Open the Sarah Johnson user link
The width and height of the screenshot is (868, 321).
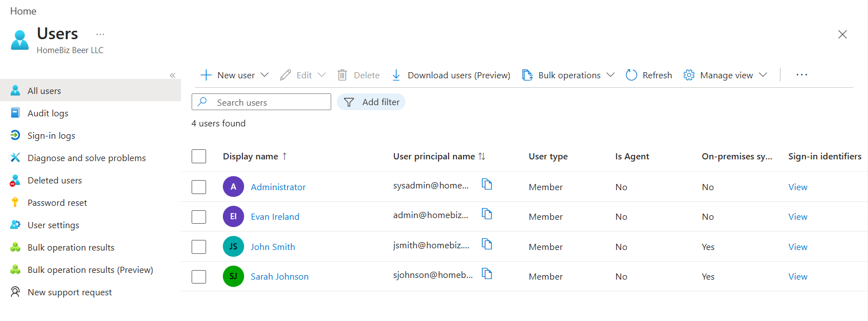click(x=279, y=276)
